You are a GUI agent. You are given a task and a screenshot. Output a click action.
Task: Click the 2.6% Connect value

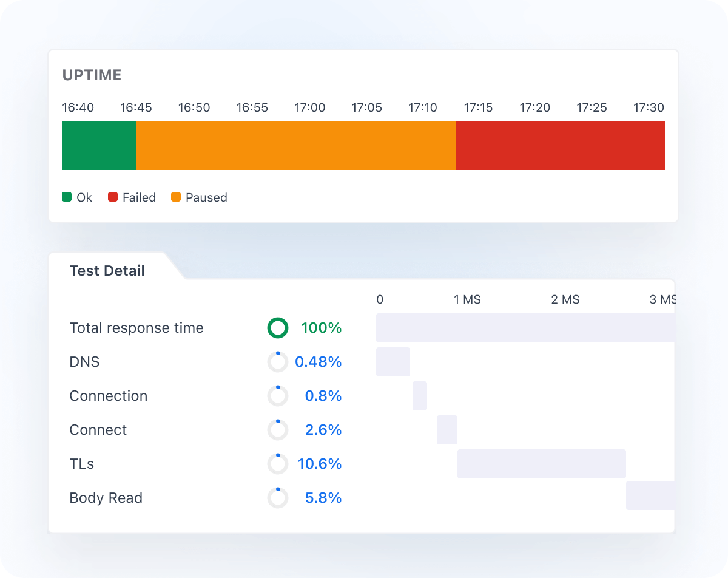click(323, 430)
